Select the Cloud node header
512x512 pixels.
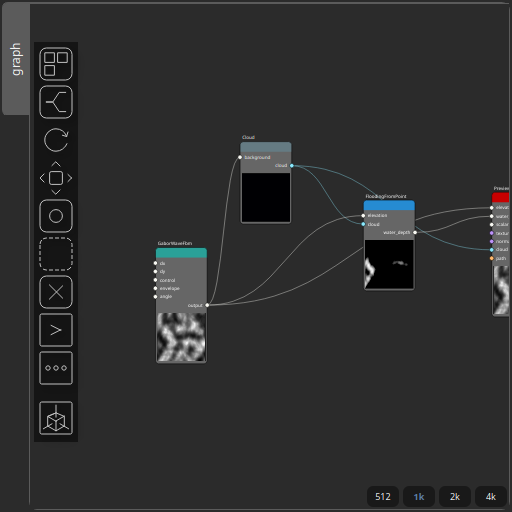click(x=266, y=147)
